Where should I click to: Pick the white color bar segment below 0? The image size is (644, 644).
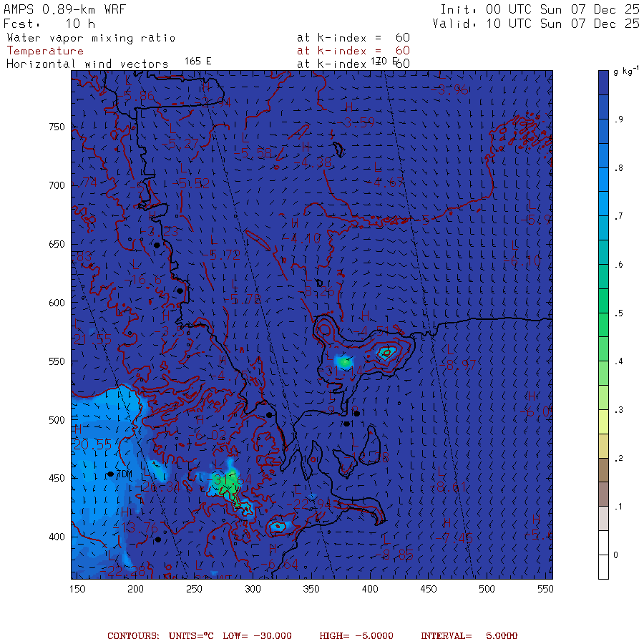(603, 567)
